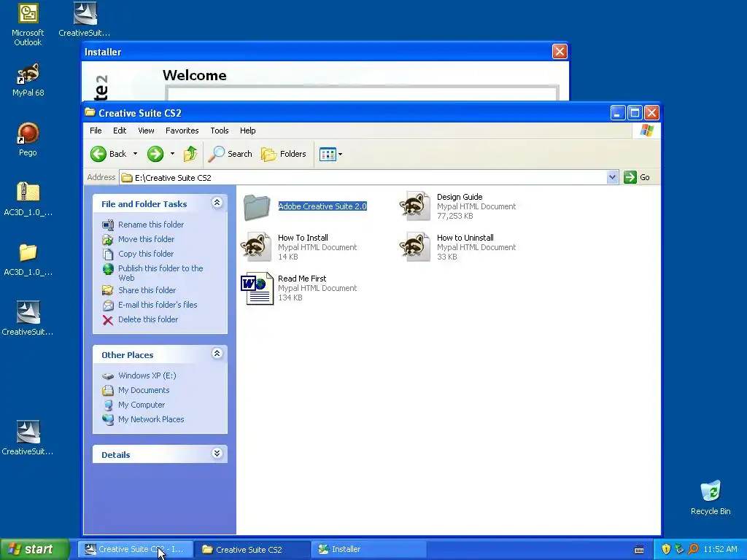Image resolution: width=747 pixels, height=560 pixels.
Task: Open the File menu
Action: coord(96,131)
